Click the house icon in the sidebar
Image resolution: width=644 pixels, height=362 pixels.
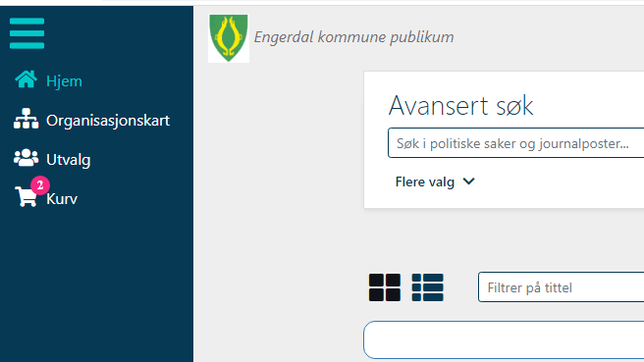tap(26, 79)
